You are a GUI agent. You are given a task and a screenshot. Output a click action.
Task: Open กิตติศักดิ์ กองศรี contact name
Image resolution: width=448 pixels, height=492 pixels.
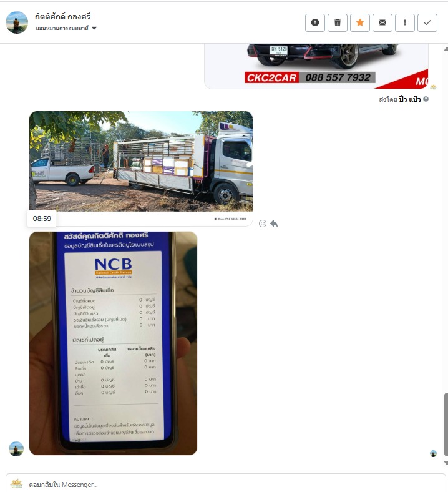click(x=62, y=16)
